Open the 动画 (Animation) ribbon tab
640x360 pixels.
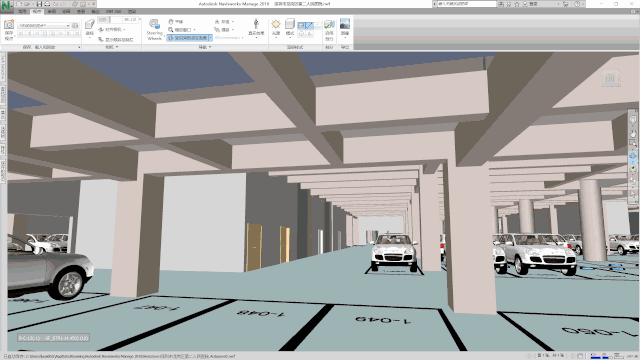click(x=66, y=11)
